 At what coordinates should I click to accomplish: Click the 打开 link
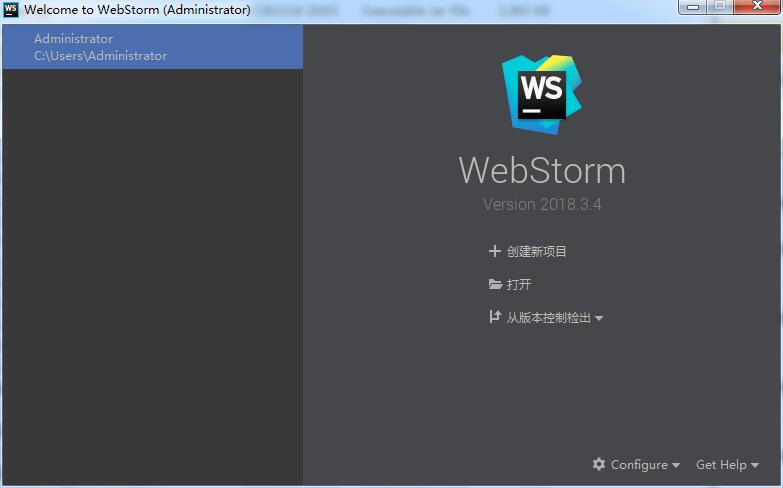click(518, 284)
